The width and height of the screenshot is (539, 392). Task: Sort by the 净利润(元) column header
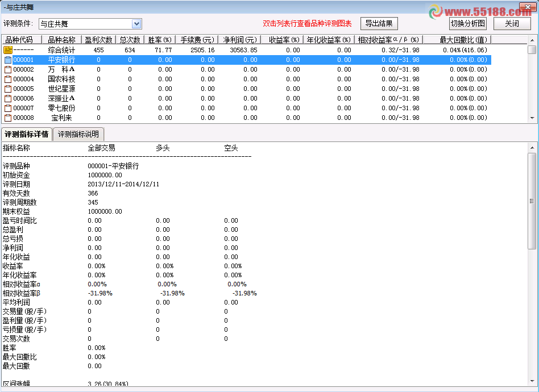pos(240,40)
